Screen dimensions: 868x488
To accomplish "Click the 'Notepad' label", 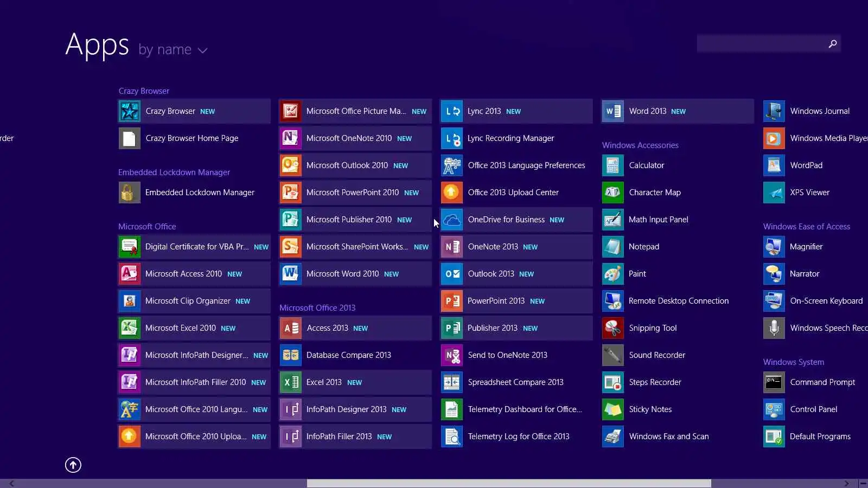I will tap(644, 247).
